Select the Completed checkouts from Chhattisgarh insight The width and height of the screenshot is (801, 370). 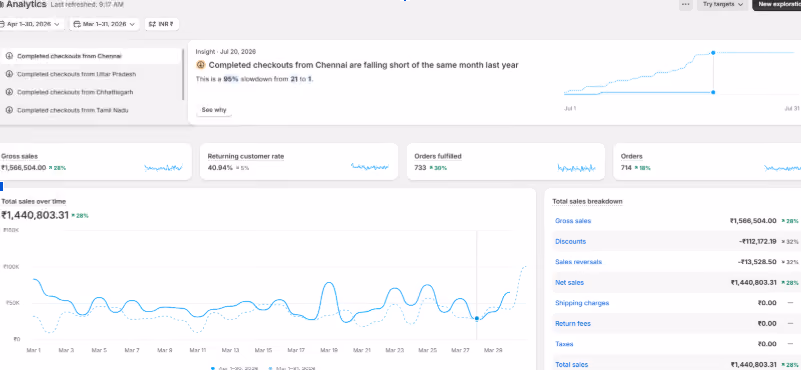click(x=91, y=92)
